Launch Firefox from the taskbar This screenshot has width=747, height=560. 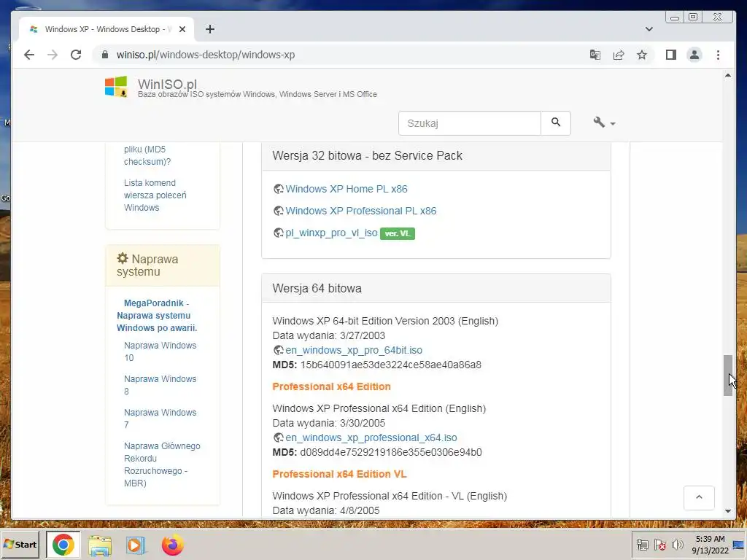[x=172, y=545]
